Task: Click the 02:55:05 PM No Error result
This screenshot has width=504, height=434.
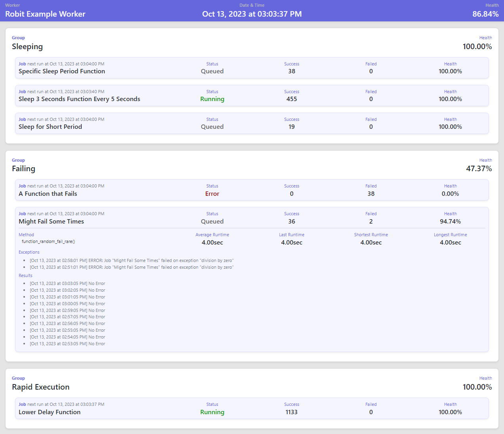Action: (x=67, y=331)
